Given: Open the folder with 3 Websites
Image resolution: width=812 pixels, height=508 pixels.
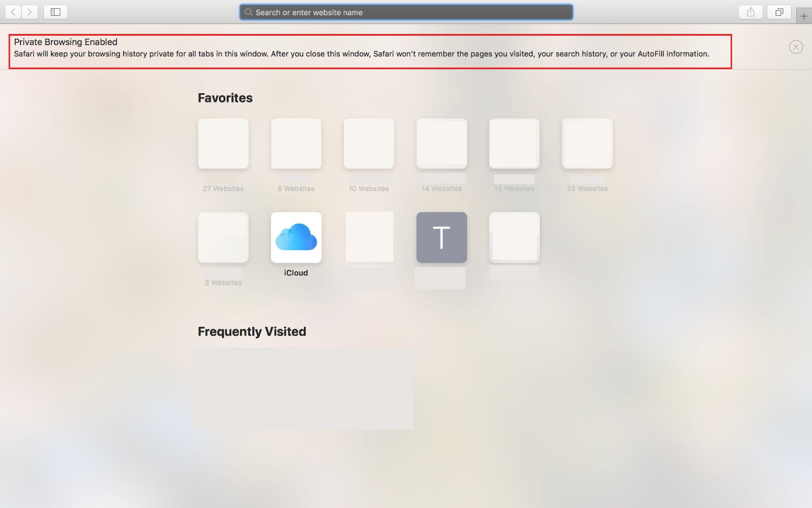Looking at the screenshot, I should tap(223, 237).
